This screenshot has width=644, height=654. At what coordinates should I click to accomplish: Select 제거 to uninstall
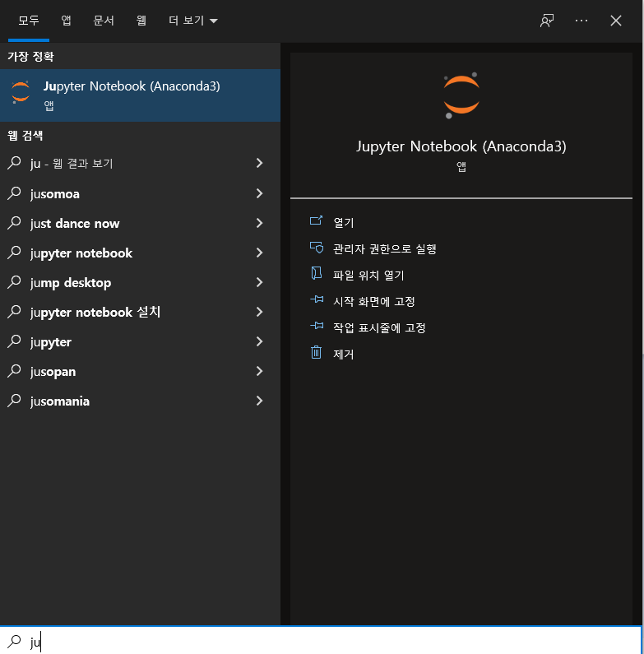tap(343, 354)
